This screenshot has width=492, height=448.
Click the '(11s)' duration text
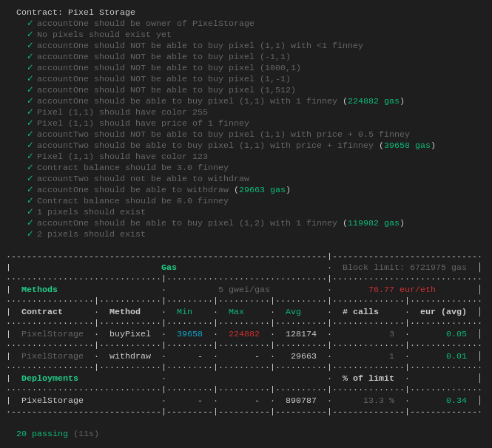coord(86,433)
